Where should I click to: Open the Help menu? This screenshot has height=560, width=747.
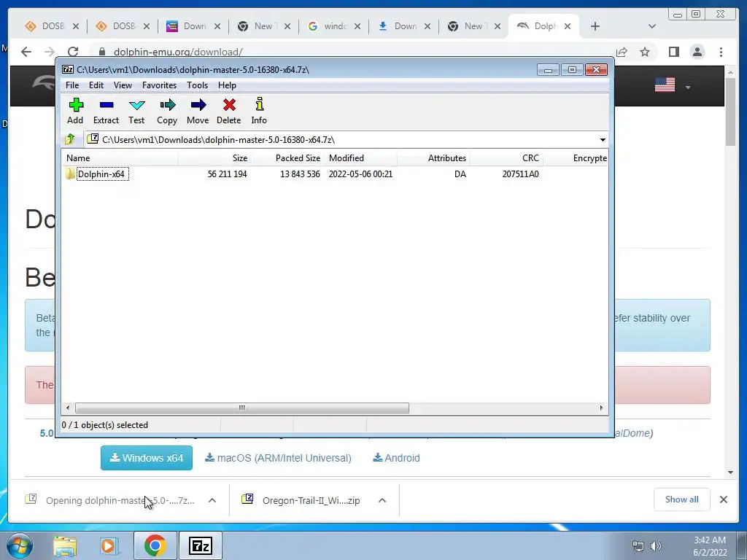[x=228, y=85]
